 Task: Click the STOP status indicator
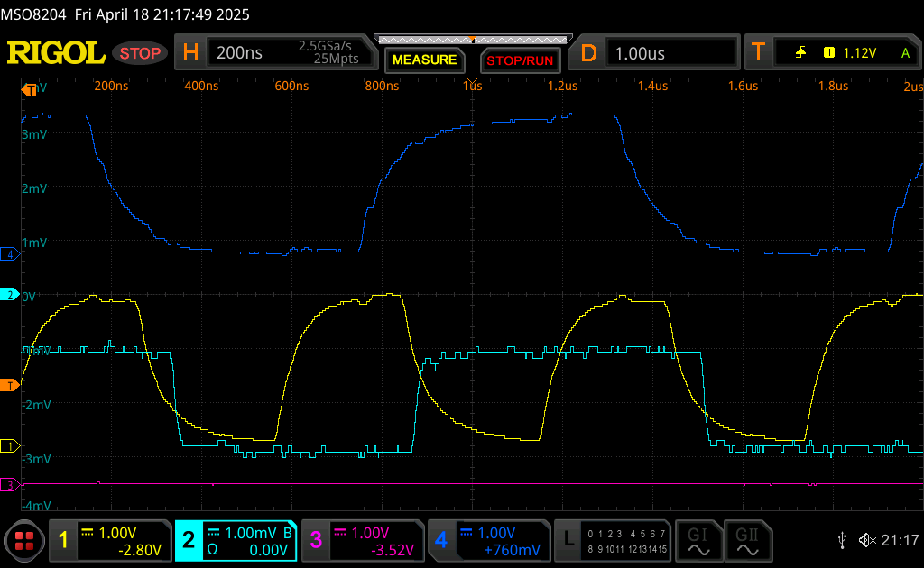pos(140,53)
